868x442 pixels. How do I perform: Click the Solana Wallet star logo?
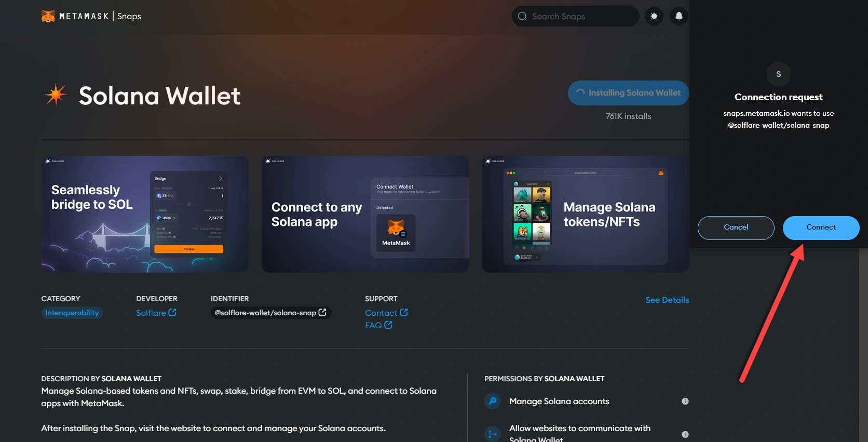(x=56, y=95)
